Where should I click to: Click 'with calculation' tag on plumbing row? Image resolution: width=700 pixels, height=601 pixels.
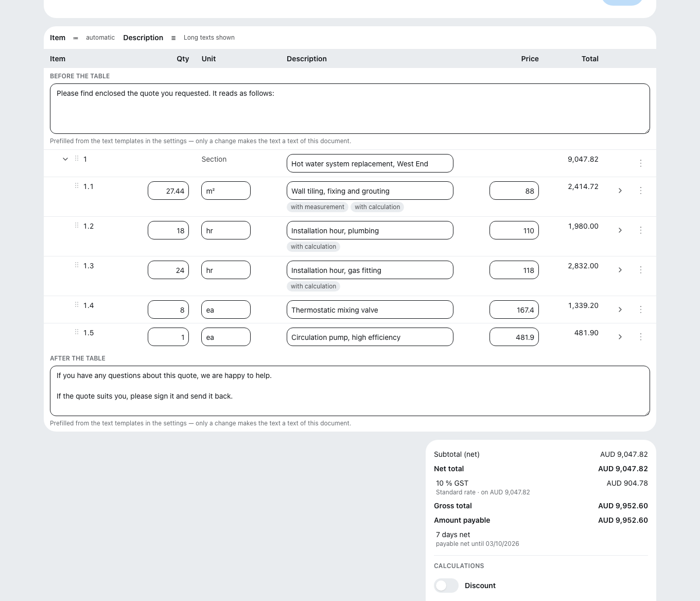pos(313,247)
